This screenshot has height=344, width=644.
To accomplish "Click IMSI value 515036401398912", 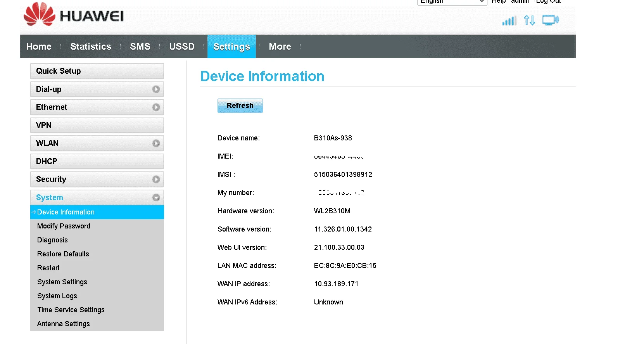I will click(x=343, y=175).
